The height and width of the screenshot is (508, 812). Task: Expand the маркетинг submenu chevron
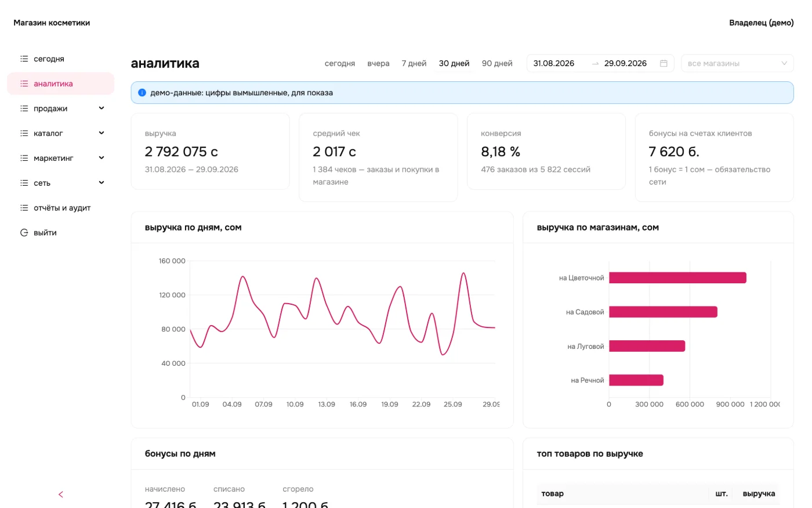tap(101, 158)
